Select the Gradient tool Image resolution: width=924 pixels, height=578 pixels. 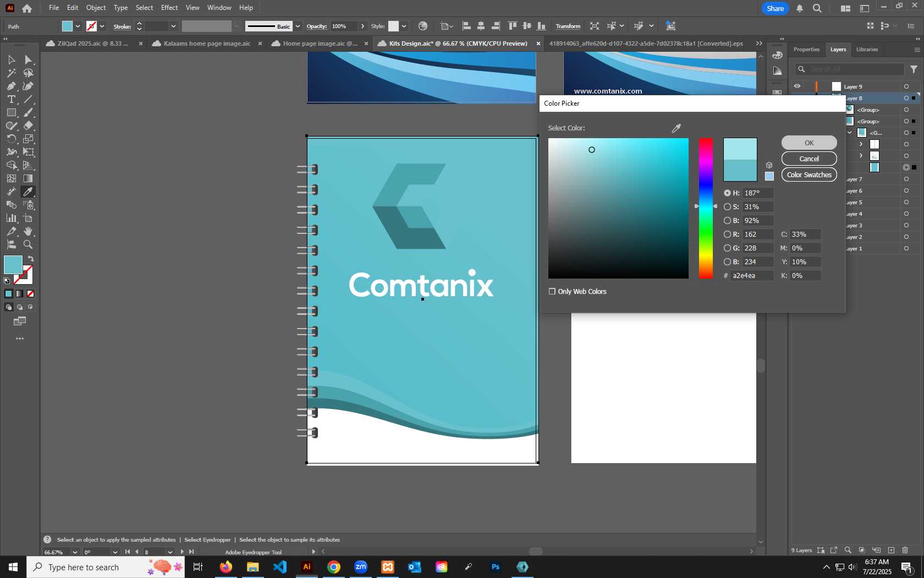coord(28,178)
